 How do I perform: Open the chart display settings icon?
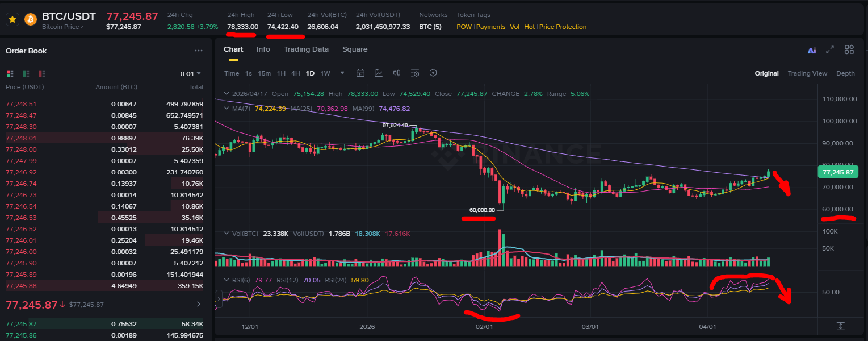pyautogui.click(x=415, y=73)
